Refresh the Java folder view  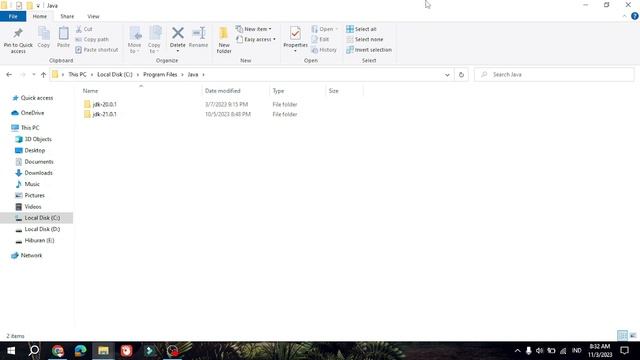tap(461, 75)
